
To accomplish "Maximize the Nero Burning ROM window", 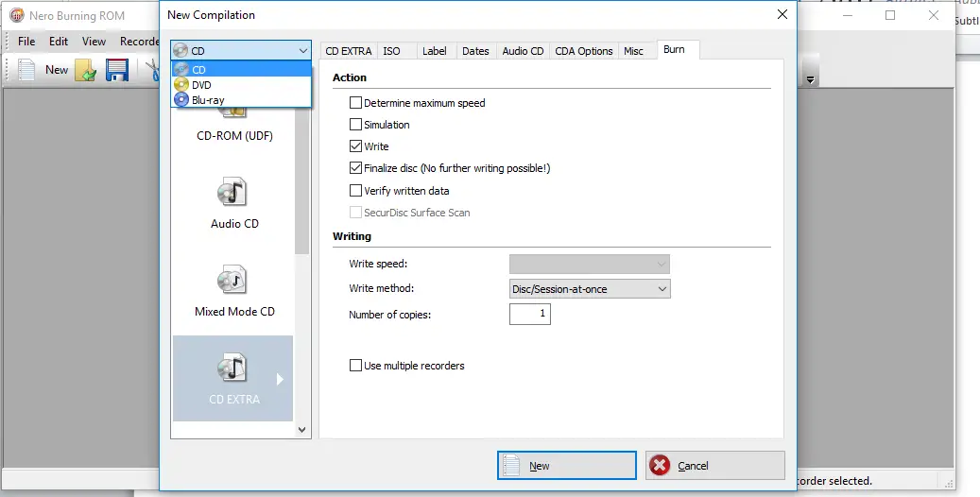I will click(x=890, y=16).
